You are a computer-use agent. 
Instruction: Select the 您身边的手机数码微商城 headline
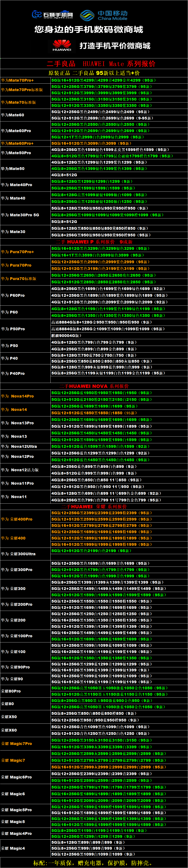pyautogui.click(x=89, y=30)
